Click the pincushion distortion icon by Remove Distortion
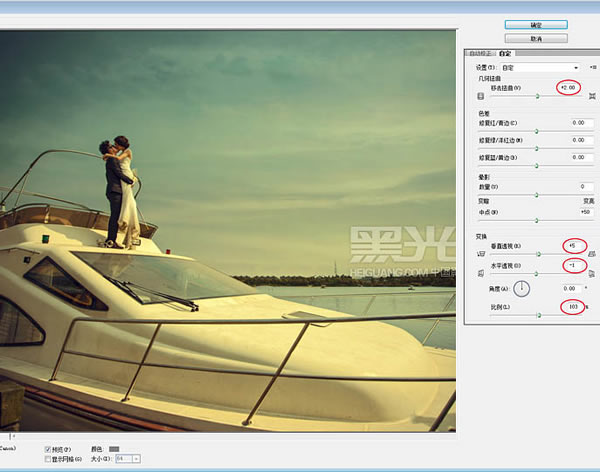The height and width of the screenshot is (472, 600). pyautogui.click(x=592, y=96)
